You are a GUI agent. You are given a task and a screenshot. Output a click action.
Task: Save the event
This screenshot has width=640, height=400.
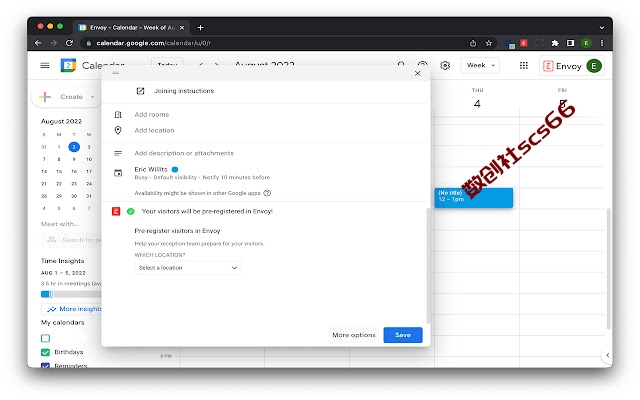[x=403, y=335]
